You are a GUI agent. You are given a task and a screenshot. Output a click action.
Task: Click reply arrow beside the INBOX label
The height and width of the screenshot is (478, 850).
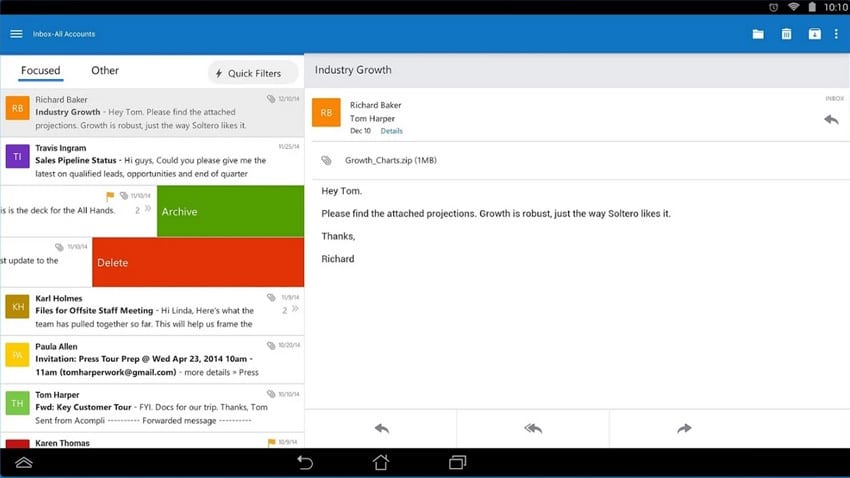(831, 119)
